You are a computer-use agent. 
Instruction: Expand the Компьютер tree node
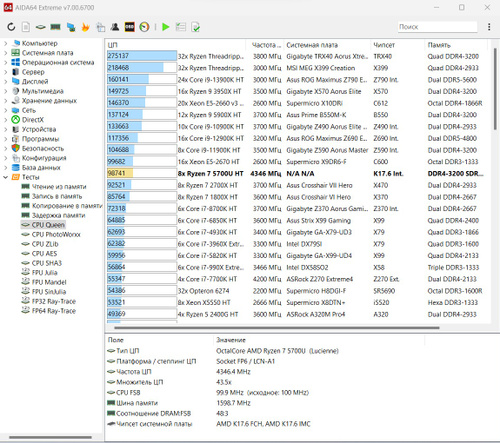click(x=5, y=43)
